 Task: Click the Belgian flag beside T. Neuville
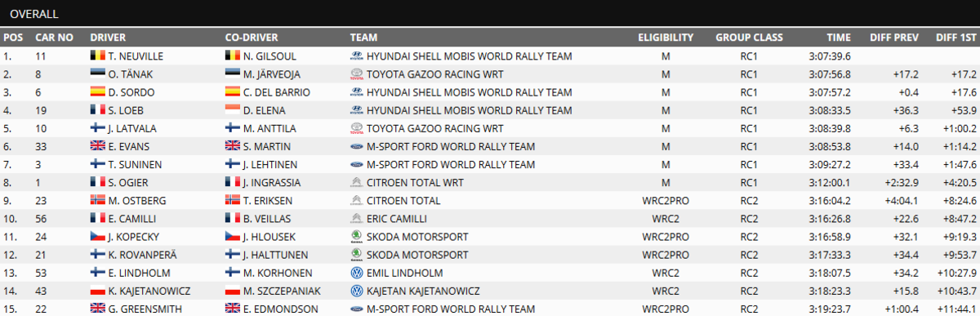(97, 56)
